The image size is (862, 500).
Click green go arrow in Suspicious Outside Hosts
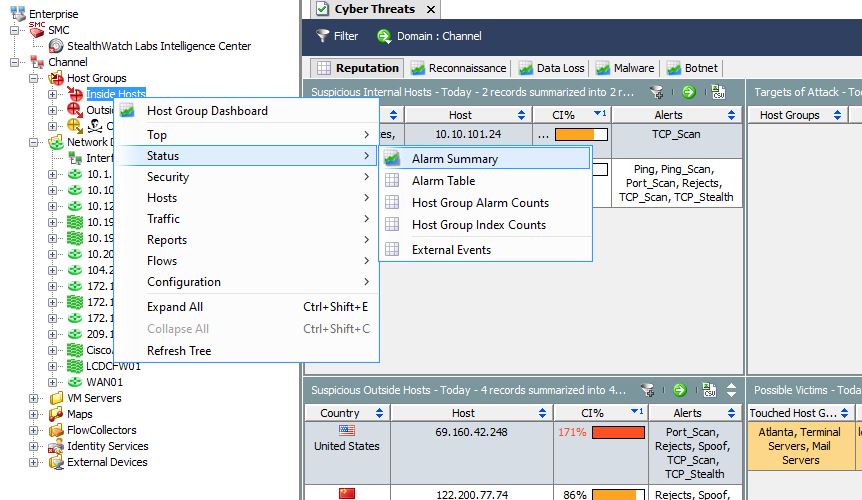679,390
